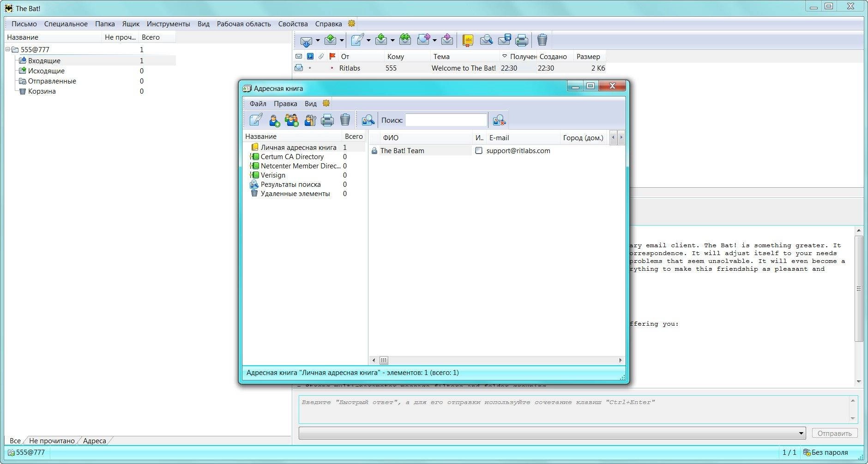868x464 pixels.
Task: Click the Attachment paperclip column header
Action: click(x=321, y=56)
